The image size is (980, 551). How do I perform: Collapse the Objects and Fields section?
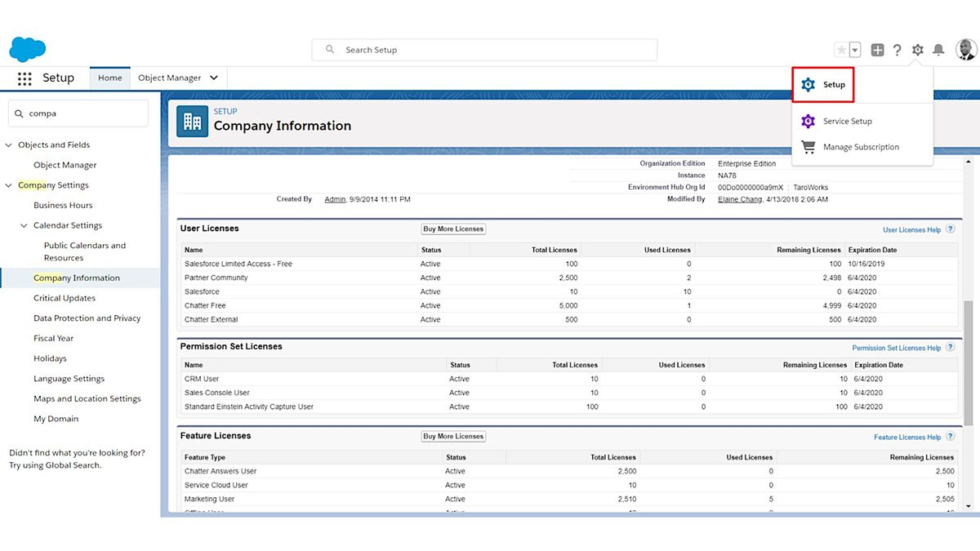tap(10, 145)
